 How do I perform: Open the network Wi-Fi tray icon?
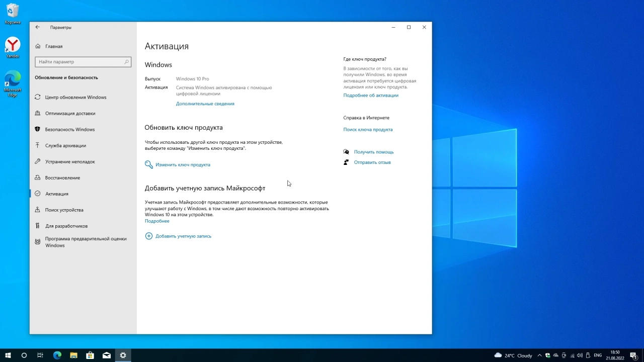(572, 355)
